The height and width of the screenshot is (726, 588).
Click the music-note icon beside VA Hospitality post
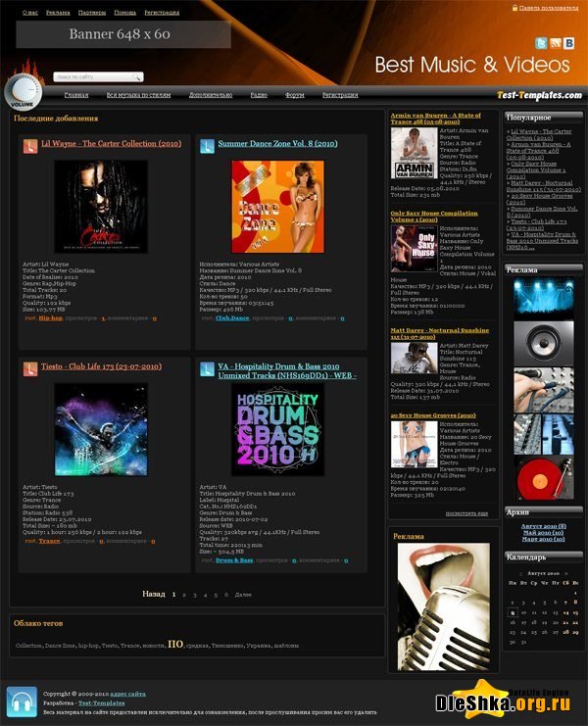pos(207,368)
